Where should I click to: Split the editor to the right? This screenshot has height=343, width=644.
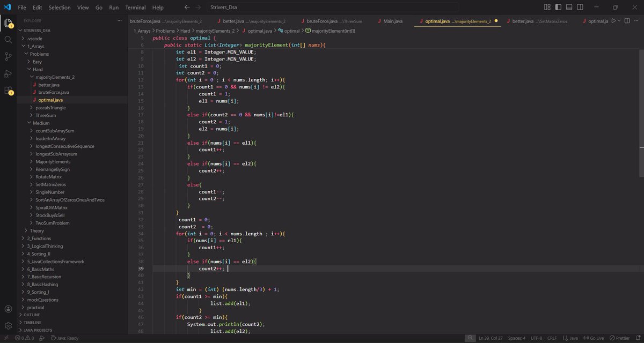(626, 20)
